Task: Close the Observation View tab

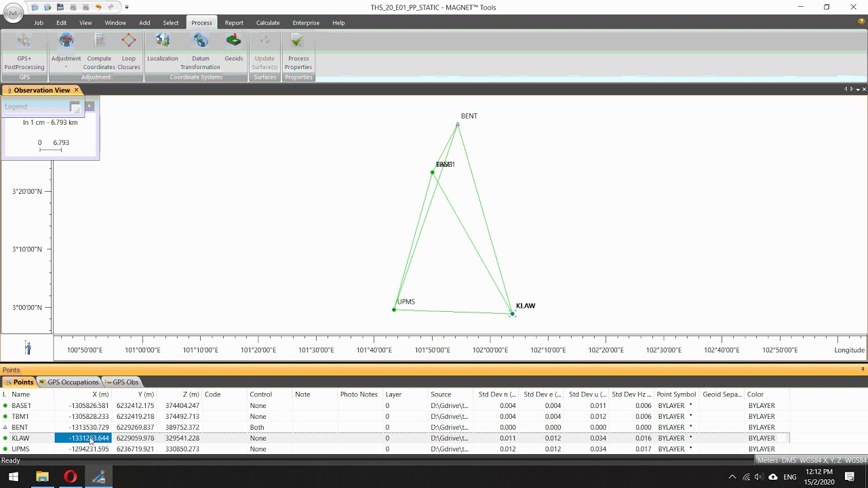Action: (76, 90)
